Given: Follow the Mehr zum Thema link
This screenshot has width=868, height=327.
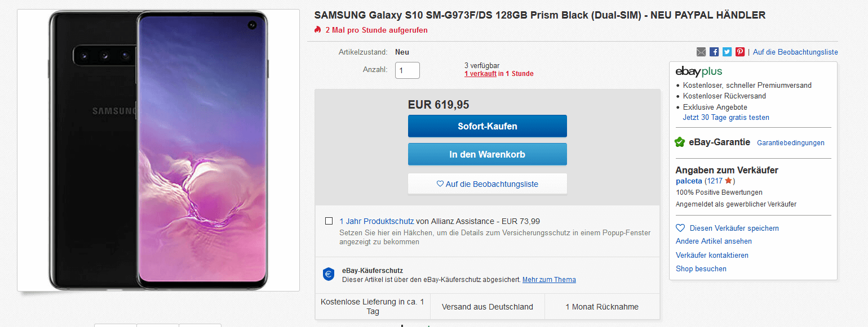Looking at the screenshot, I should tap(548, 279).
